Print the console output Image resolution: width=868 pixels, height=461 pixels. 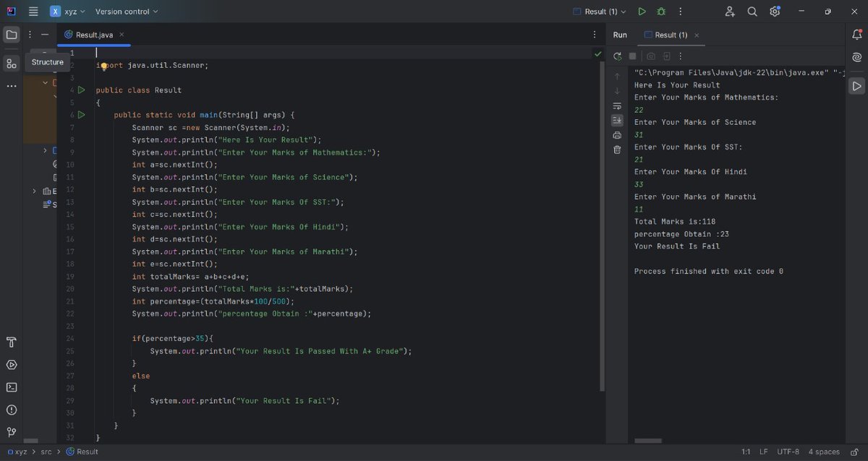pyautogui.click(x=617, y=135)
